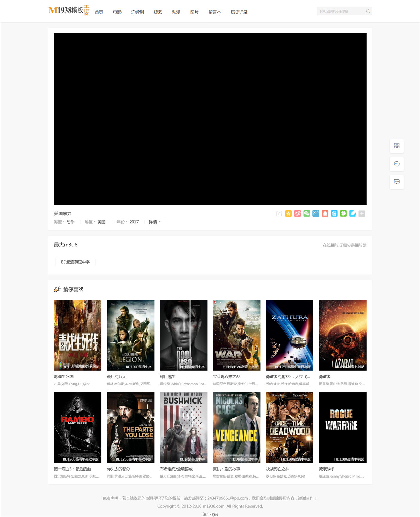Viewport: 420px width, 517px height.
Task: Share to QQ penguin icon
Action: pyautogui.click(x=325, y=214)
